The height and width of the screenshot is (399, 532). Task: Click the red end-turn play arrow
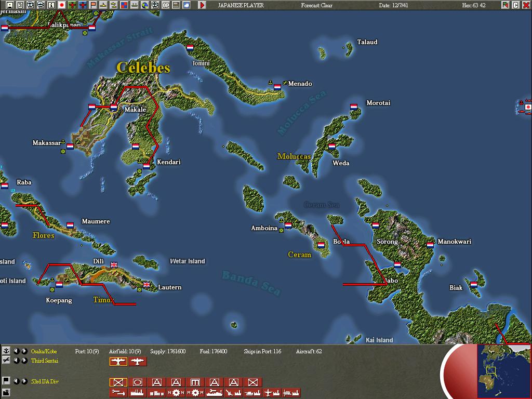pos(202,5)
